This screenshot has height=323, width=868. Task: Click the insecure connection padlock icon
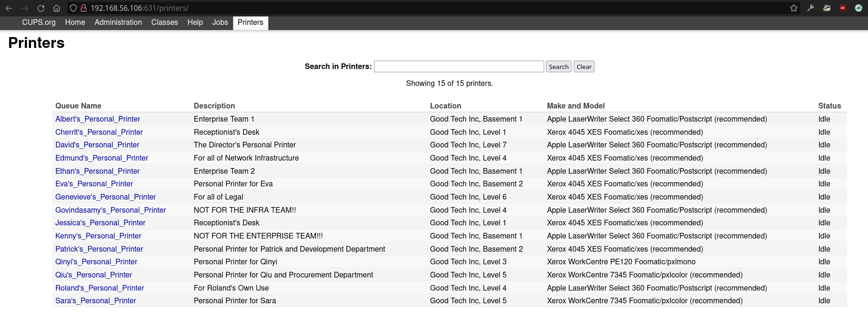(x=84, y=8)
